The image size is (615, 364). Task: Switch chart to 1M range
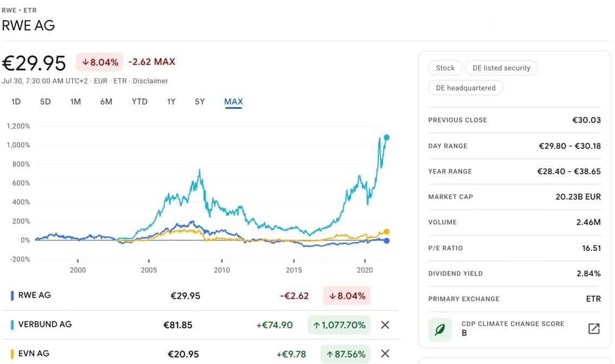(x=75, y=102)
